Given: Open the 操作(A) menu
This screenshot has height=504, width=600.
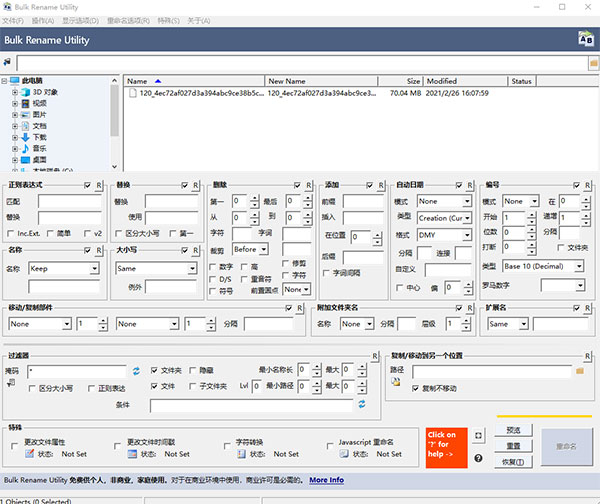Looking at the screenshot, I should pyautogui.click(x=42, y=21).
